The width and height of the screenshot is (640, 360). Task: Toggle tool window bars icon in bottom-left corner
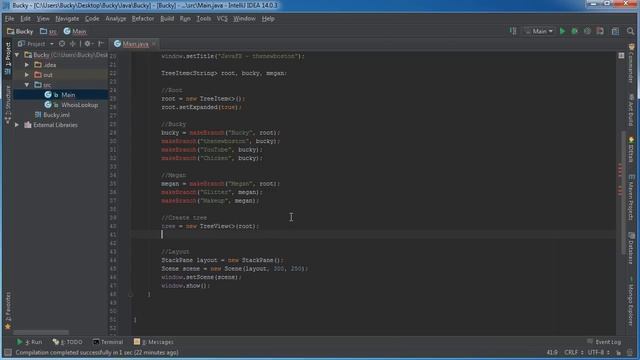click(x=8, y=352)
